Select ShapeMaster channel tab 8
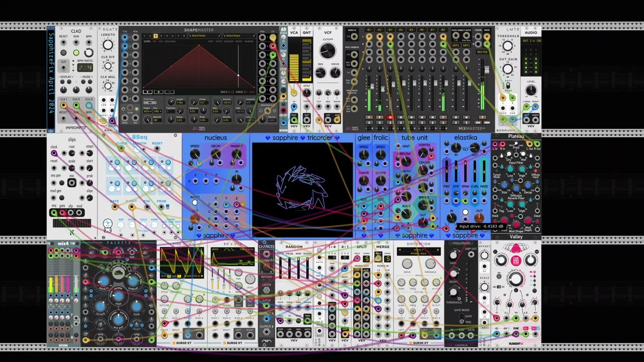This screenshot has height=362, width=644. tap(184, 36)
